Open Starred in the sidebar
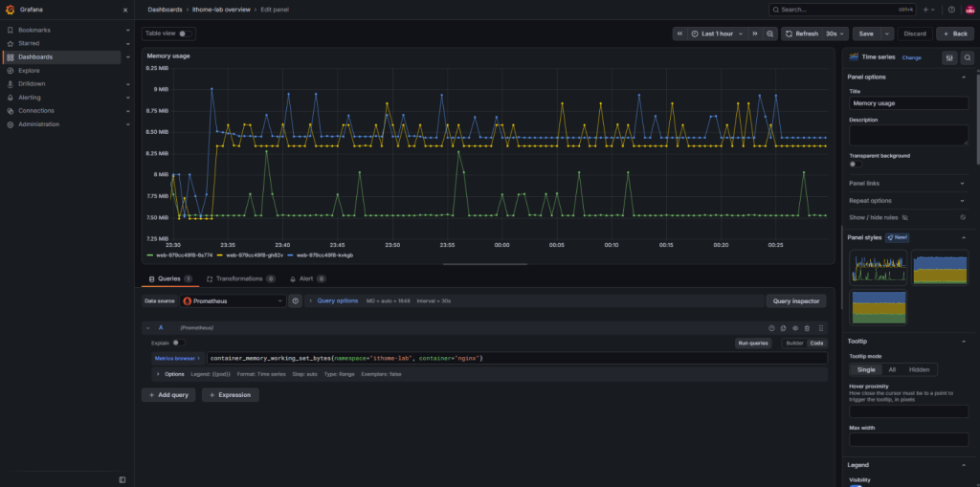This screenshot has width=980, height=487. pyautogui.click(x=29, y=44)
